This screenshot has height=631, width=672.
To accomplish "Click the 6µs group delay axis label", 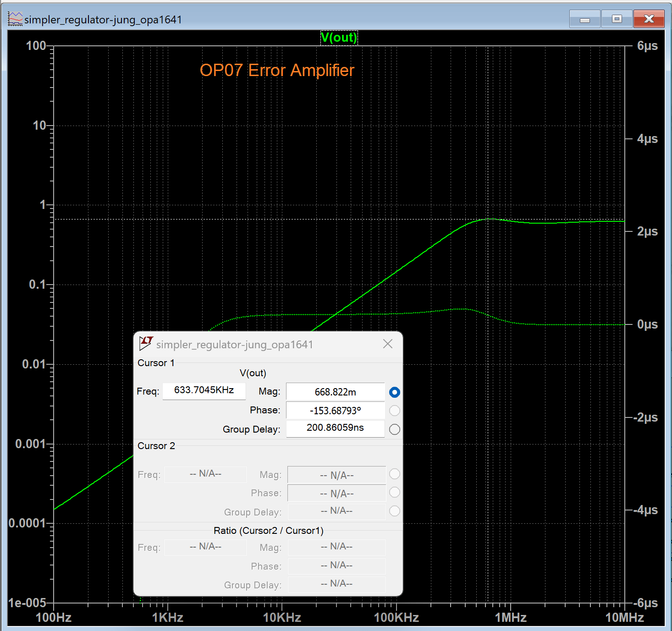I will click(x=647, y=46).
